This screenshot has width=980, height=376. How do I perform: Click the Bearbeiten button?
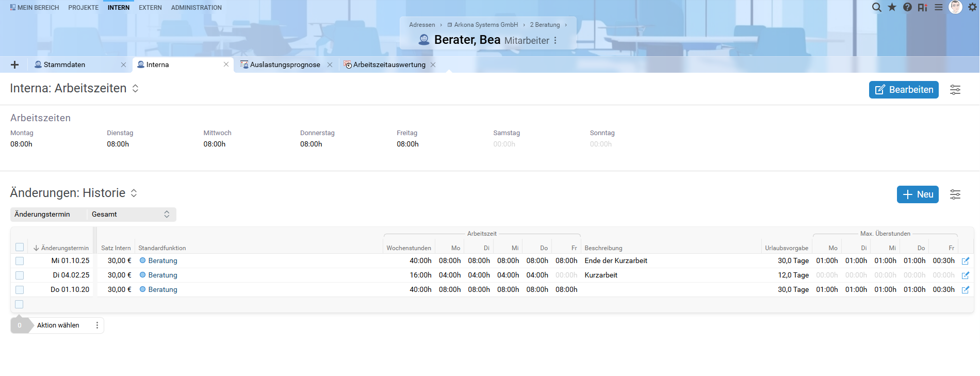(903, 90)
